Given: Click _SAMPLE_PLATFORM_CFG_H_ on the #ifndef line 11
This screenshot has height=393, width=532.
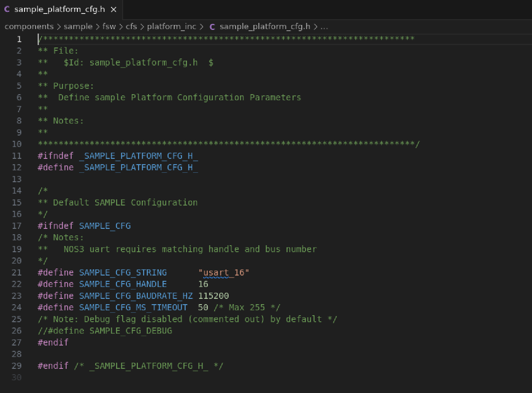Looking at the screenshot, I should [139, 156].
